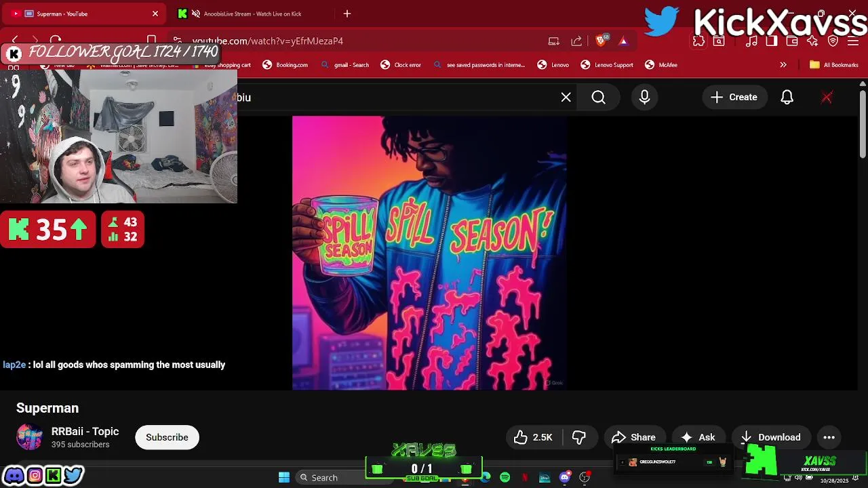Screen dimensions: 868x488
Task: Switch to the Superman - YouTube tab
Action: point(85,14)
